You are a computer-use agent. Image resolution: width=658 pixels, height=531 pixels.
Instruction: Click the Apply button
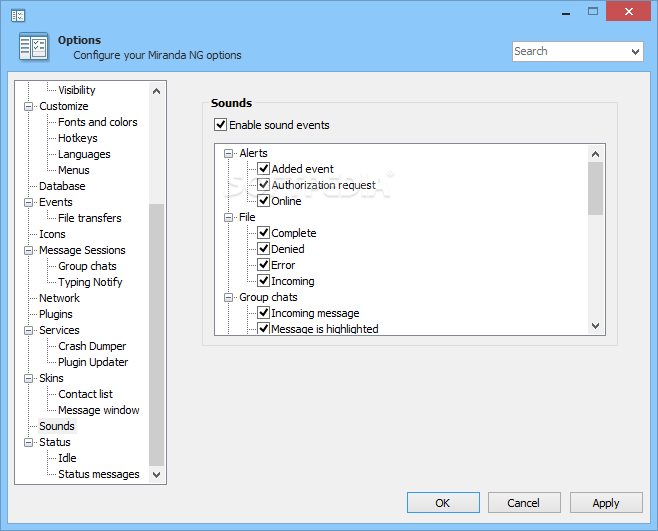click(606, 503)
